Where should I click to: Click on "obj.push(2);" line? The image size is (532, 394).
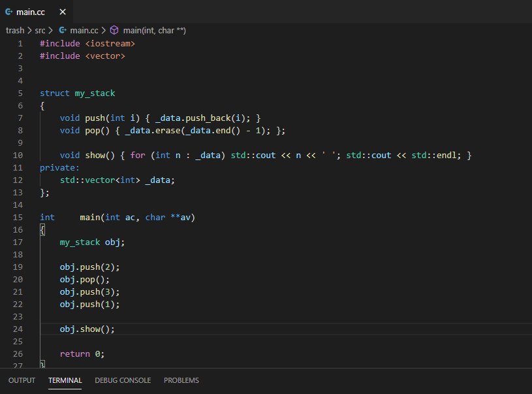click(89, 267)
